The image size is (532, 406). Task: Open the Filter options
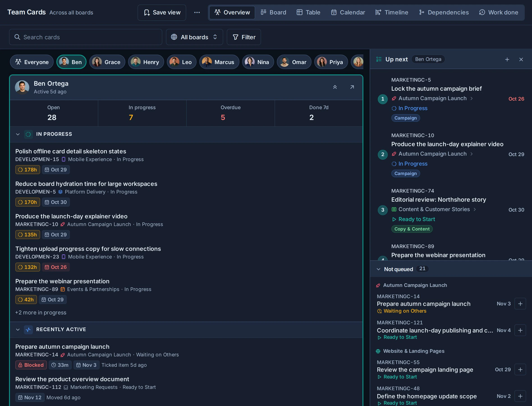[x=244, y=37]
